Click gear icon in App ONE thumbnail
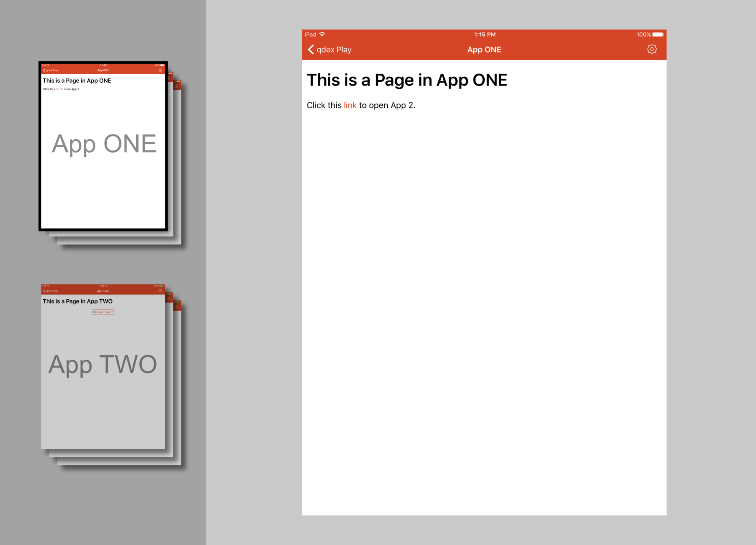This screenshot has width=756, height=545. (x=160, y=70)
